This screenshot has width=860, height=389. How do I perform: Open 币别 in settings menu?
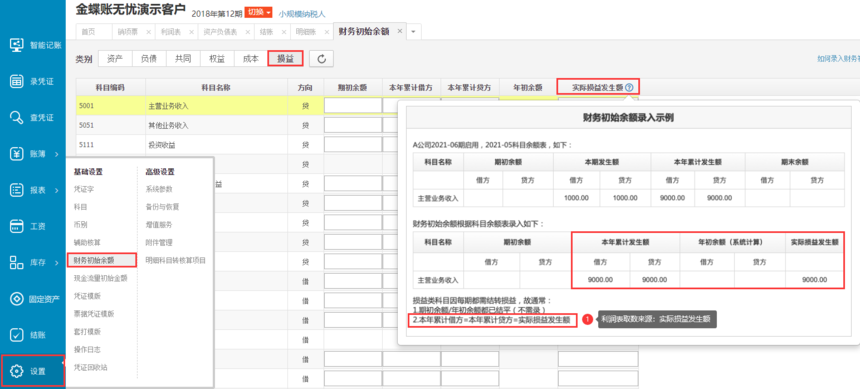(x=80, y=224)
